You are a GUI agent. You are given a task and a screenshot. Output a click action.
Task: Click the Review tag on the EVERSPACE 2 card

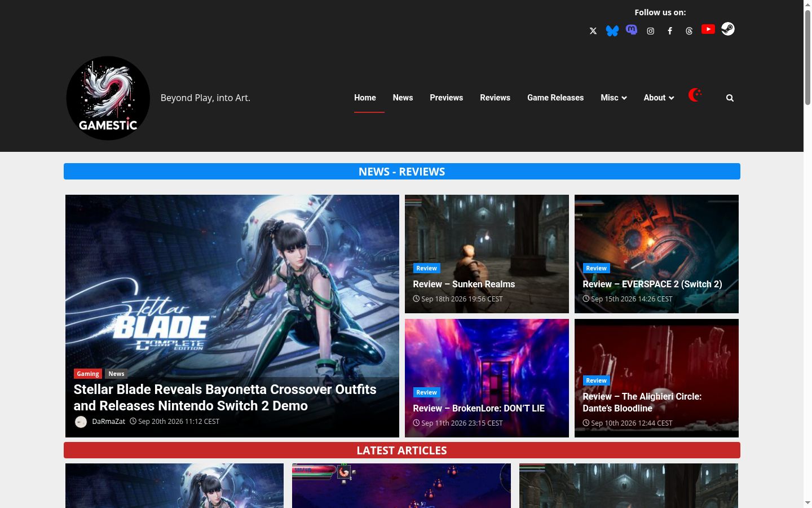tap(596, 268)
